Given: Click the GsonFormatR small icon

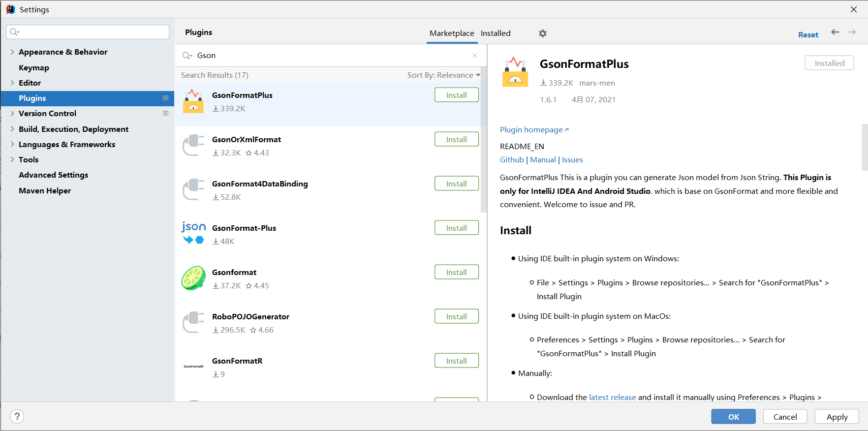Looking at the screenshot, I should click(193, 367).
